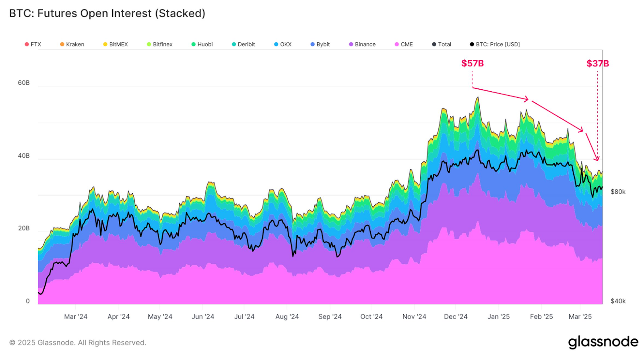The width and height of the screenshot is (644, 353).
Task: Click the glassnode logo
Action: point(603,342)
